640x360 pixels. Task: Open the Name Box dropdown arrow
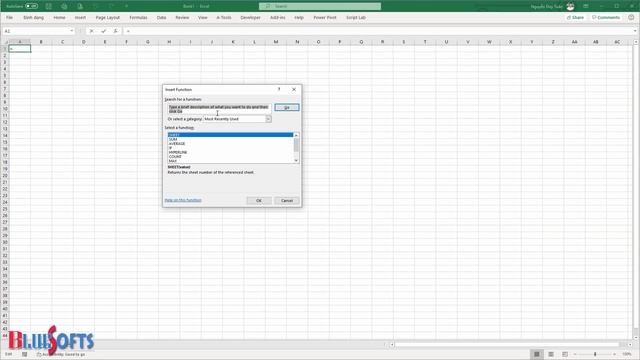pyautogui.click(x=71, y=31)
